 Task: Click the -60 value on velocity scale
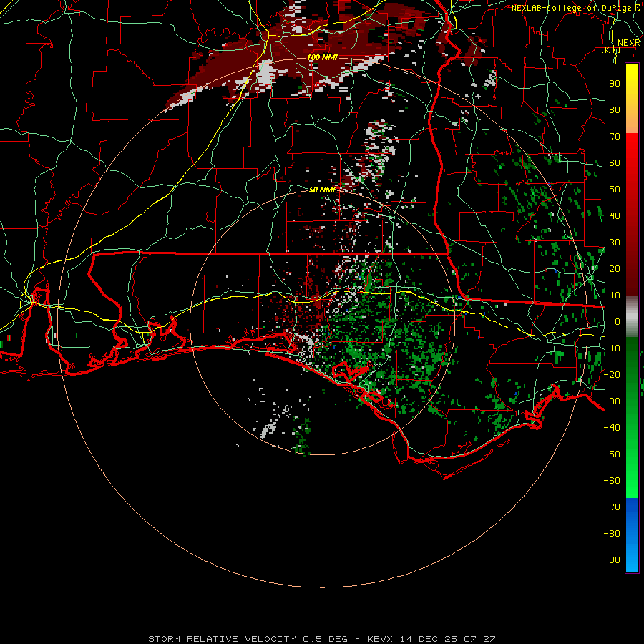[612, 481]
